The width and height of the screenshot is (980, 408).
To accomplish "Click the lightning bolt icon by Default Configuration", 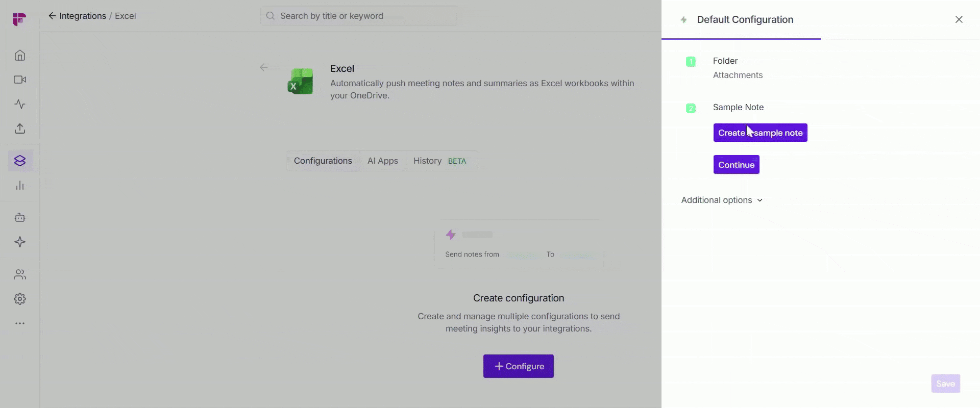I will (x=683, y=20).
